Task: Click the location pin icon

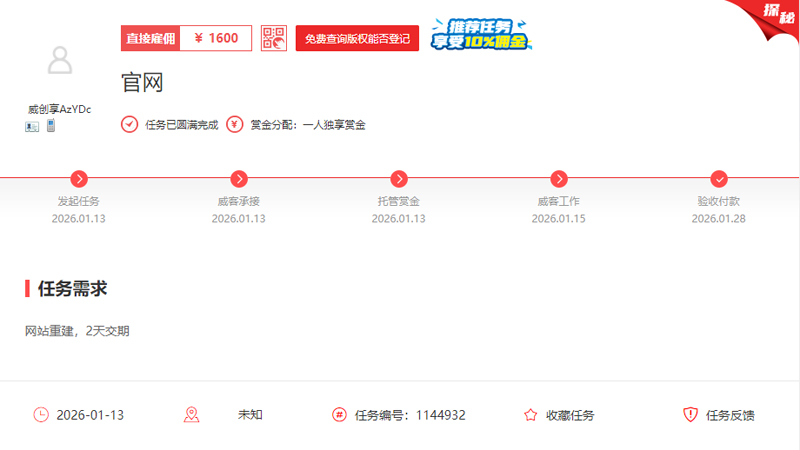Action: [191, 415]
